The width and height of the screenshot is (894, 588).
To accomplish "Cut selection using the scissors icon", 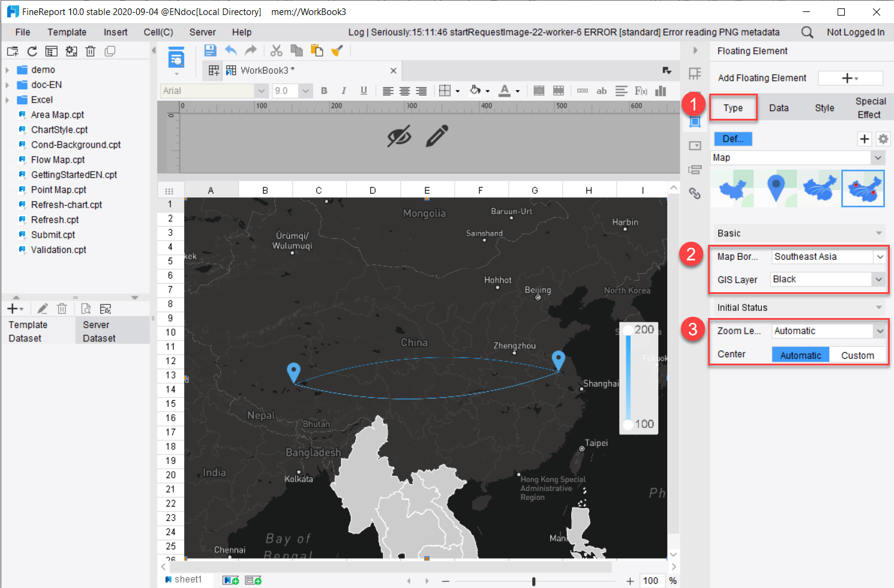I will 275,50.
